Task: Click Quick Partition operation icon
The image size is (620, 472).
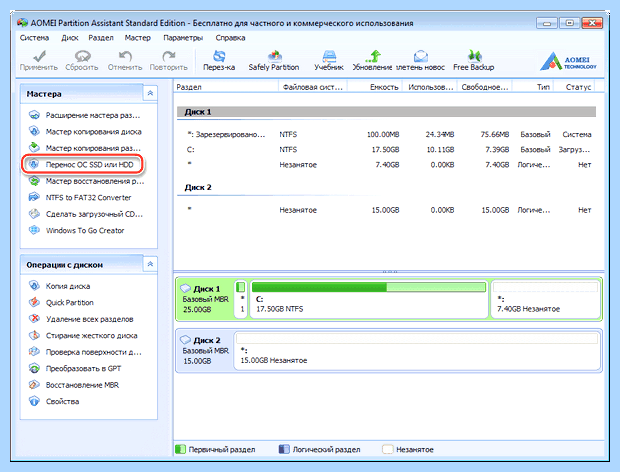Action: point(34,302)
